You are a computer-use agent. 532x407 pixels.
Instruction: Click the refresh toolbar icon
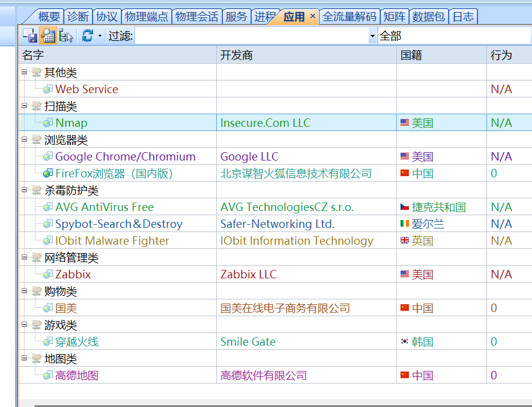pos(88,35)
